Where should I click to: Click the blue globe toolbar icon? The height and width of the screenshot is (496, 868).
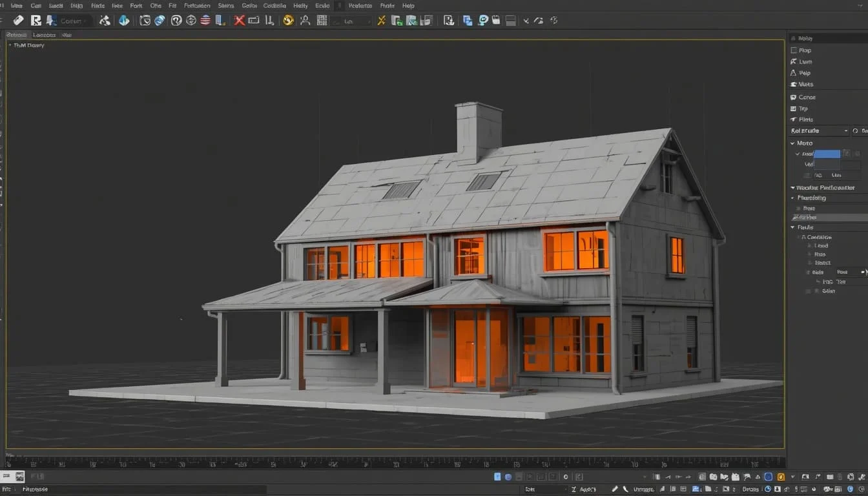coord(160,21)
